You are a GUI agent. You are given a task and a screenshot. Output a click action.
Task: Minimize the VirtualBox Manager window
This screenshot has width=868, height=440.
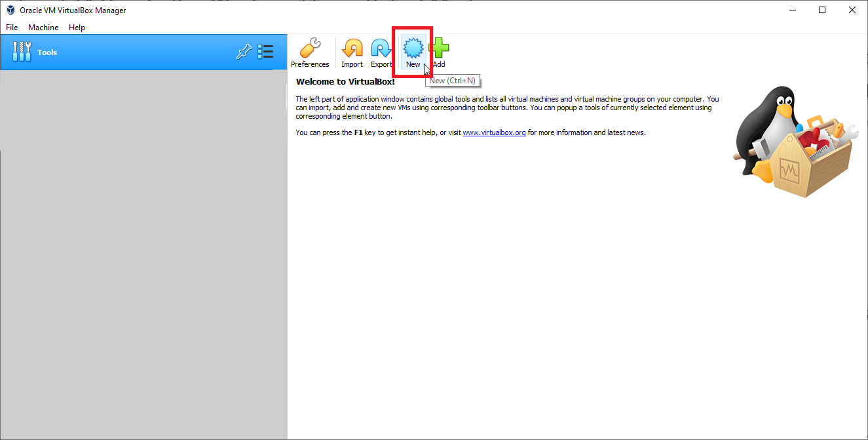[792, 10]
